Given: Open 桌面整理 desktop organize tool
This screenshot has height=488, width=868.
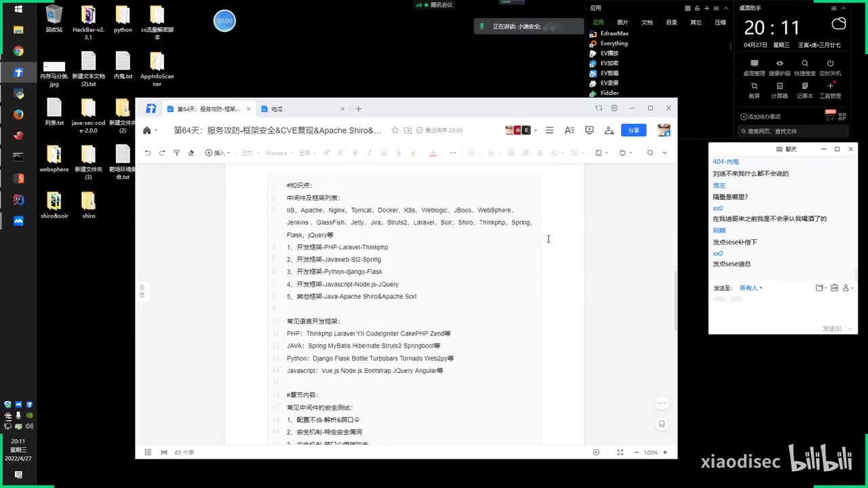Looking at the screenshot, I should tap(754, 68).
